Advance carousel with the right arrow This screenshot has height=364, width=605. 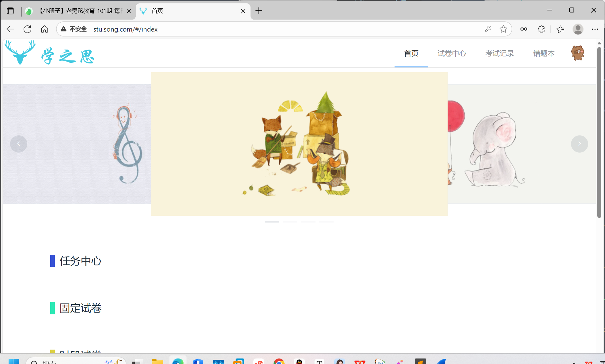click(580, 144)
